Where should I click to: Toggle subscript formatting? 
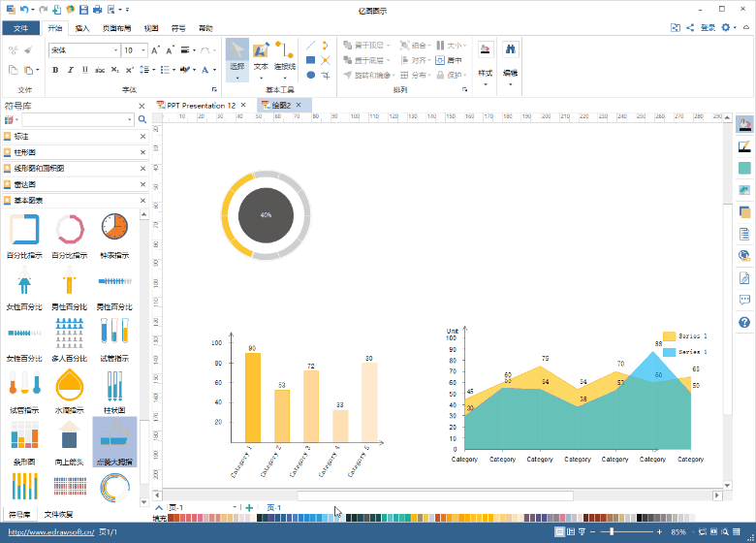114,70
